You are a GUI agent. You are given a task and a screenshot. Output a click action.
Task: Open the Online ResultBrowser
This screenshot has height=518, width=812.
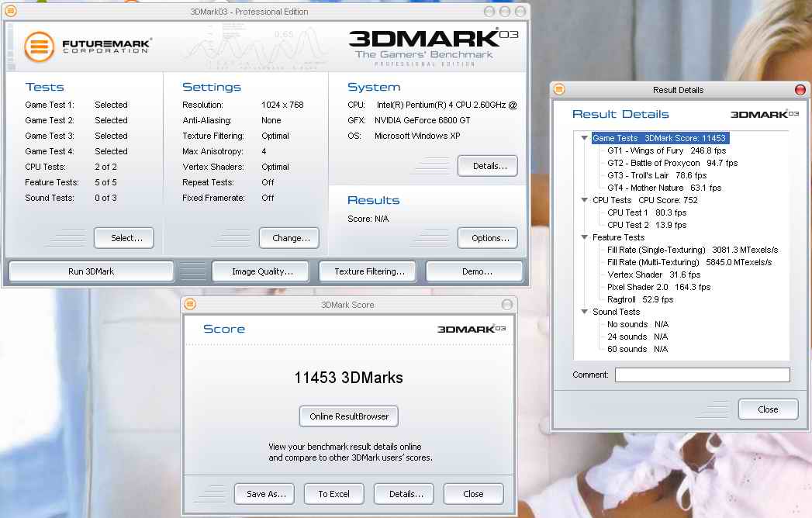click(x=348, y=416)
